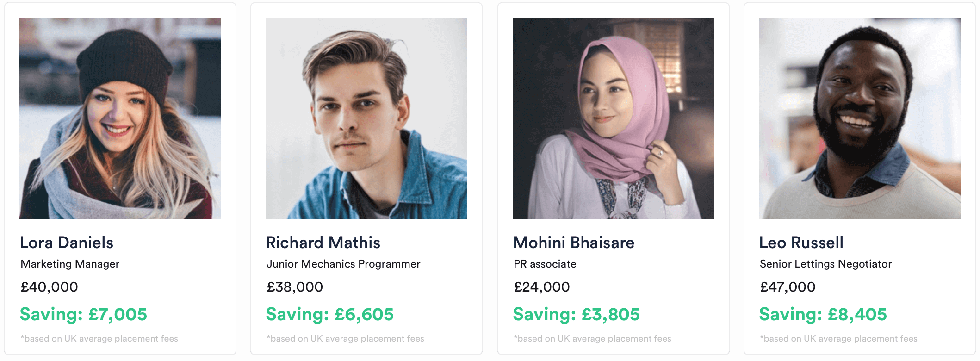The image size is (980, 361).
Task: Click the Richard Mathis profile photo
Action: click(366, 118)
